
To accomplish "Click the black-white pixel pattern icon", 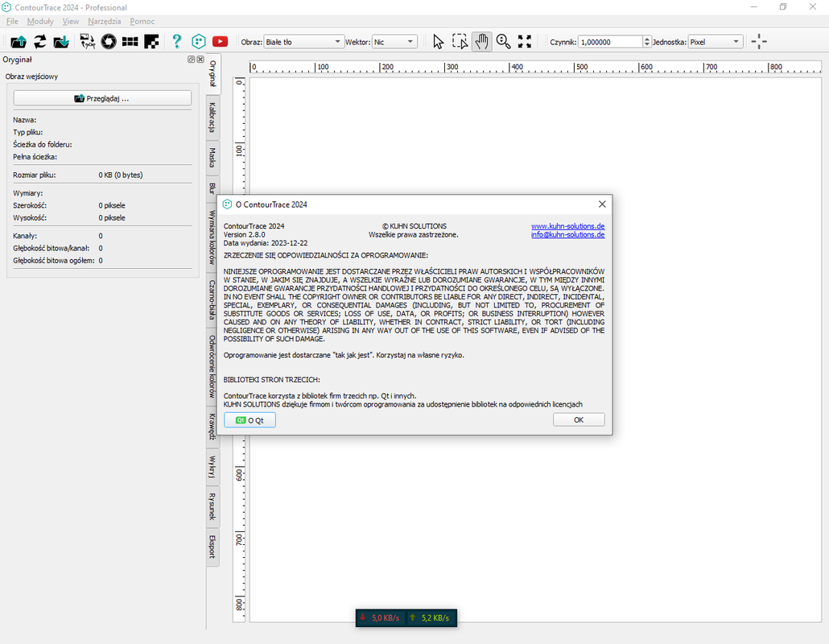I will click(x=152, y=42).
